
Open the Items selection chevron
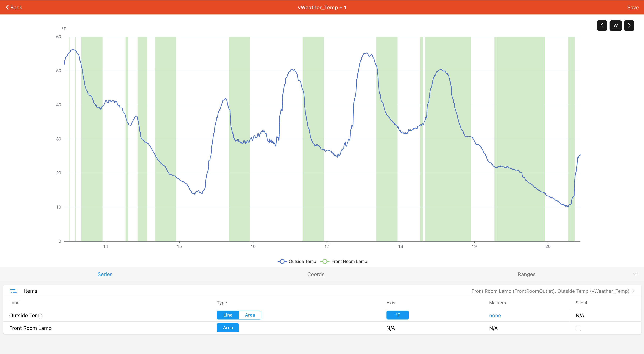click(633, 291)
